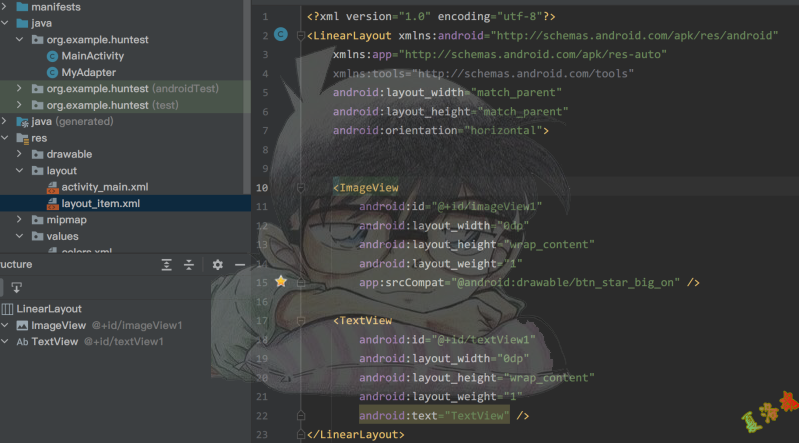Collapse the layout folder
The height and width of the screenshot is (443, 799).
pyautogui.click(x=21, y=171)
